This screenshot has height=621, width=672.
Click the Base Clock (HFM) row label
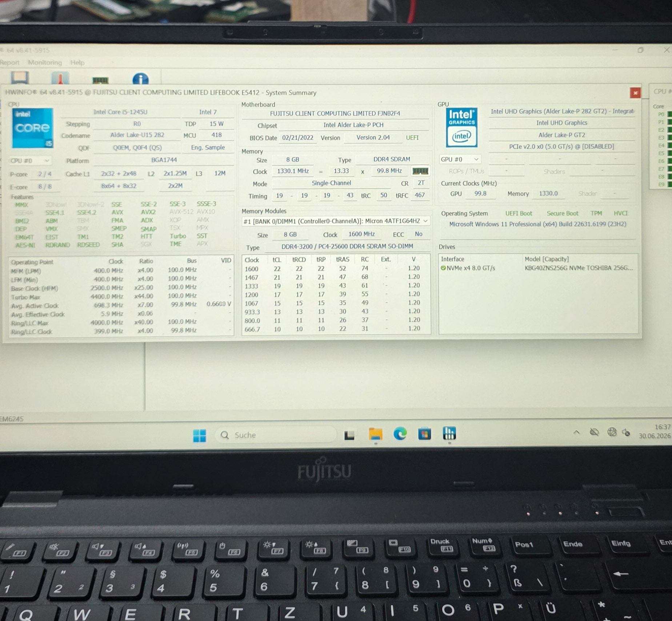[x=35, y=289]
